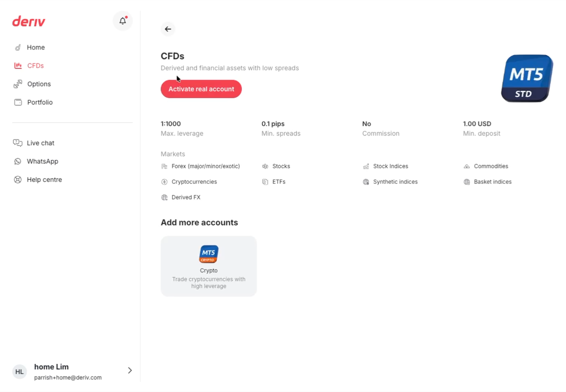Click the WhatsApp icon
The image size is (566, 392).
18,161
